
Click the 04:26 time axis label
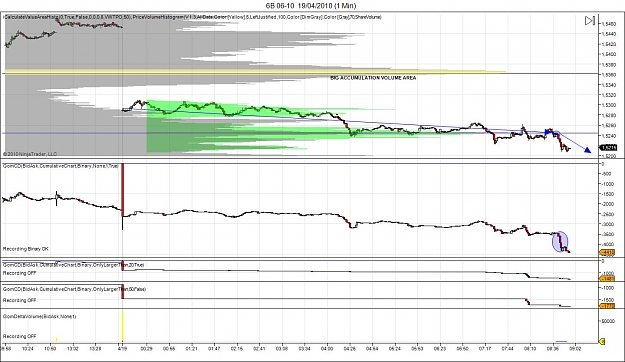[350, 348]
